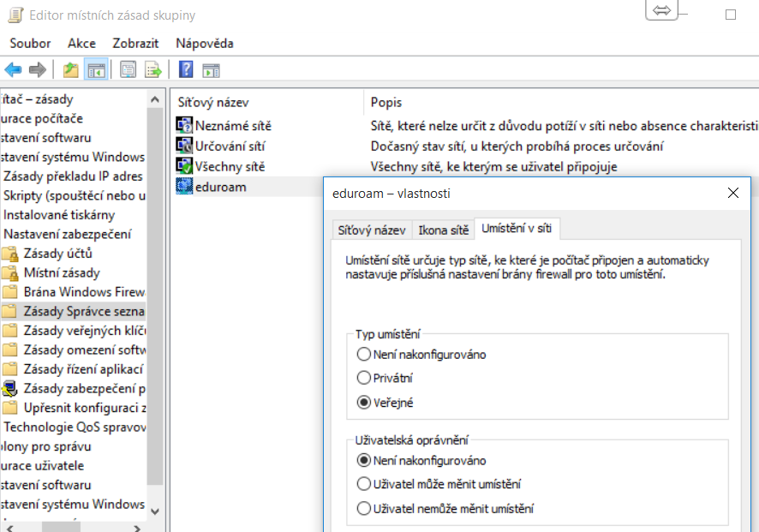Click the Zásady veřejných klíčů folder icon

point(10,331)
